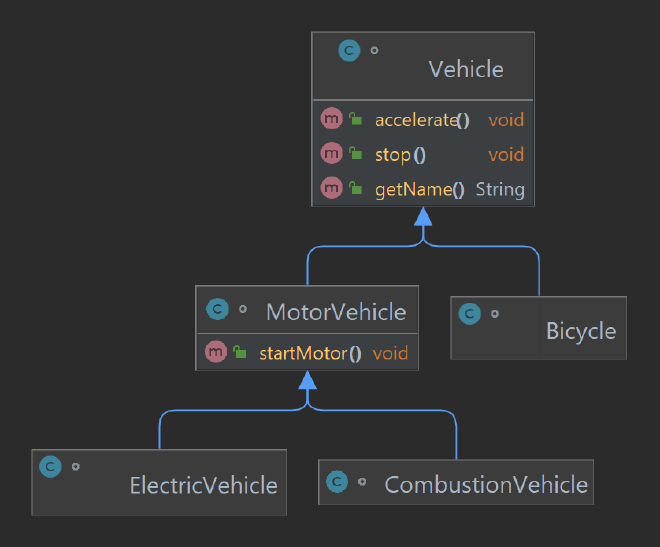Screen dimensions: 660x547
Task: Click the method icon beside startMotor()
Action: point(216,351)
